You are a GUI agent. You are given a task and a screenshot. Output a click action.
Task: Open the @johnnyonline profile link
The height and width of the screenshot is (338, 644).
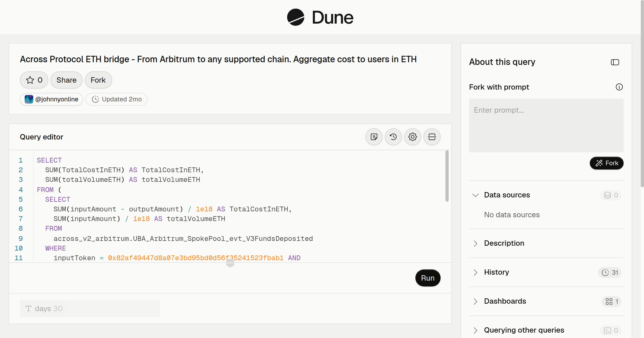(52, 99)
